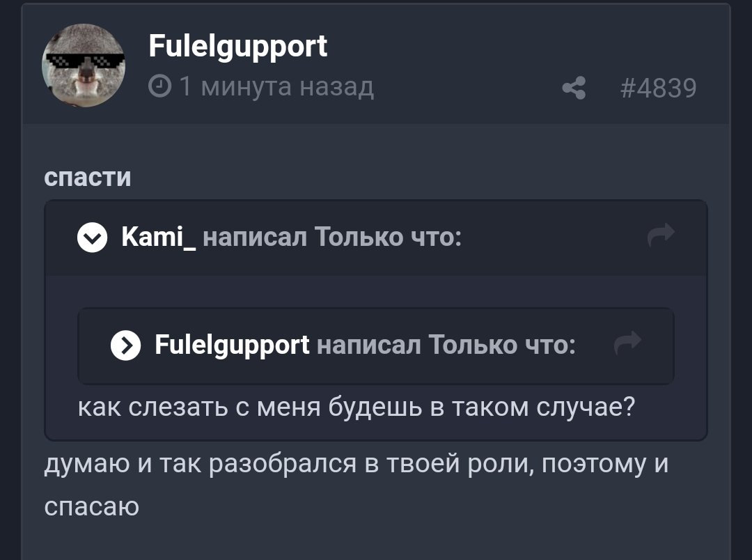Expand the nested Fulelgupport quote chevron
Image resolution: width=752 pixels, height=560 pixels.
click(x=125, y=345)
